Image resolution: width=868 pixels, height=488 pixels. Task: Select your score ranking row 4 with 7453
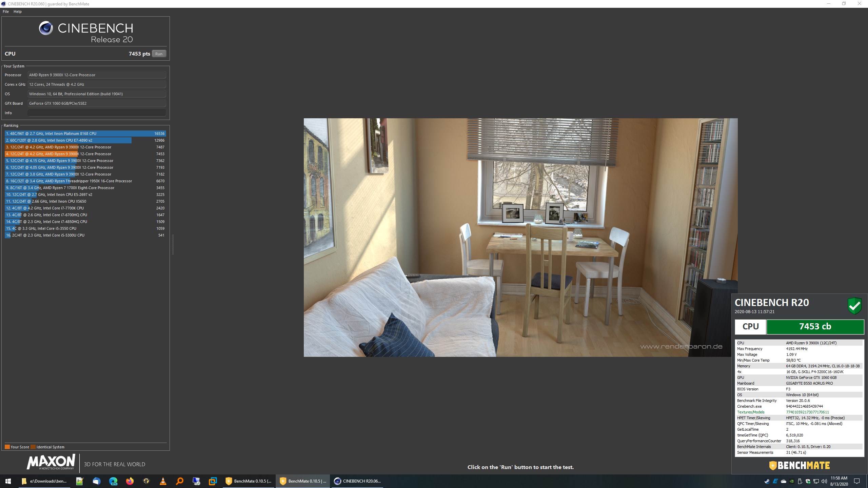[85, 154]
